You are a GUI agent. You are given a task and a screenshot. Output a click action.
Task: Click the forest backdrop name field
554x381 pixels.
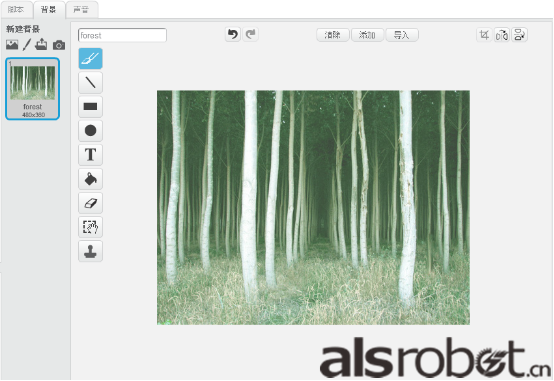(122, 35)
